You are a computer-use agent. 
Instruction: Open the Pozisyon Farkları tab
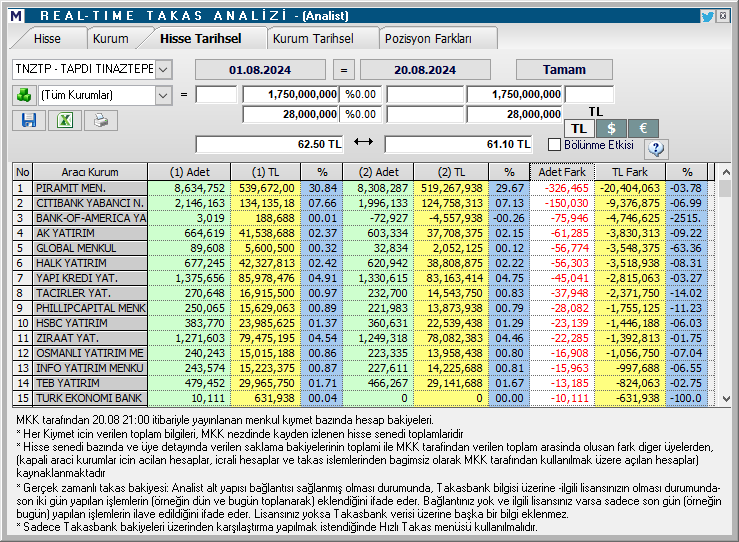(x=428, y=39)
